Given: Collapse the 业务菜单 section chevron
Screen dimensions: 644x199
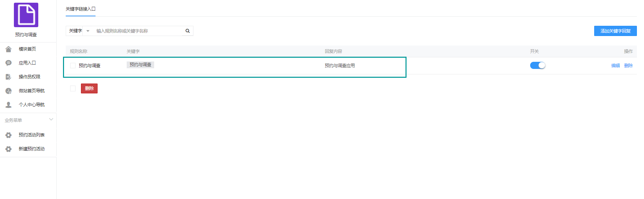Looking at the screenshot, I should (x=51, y=120).
